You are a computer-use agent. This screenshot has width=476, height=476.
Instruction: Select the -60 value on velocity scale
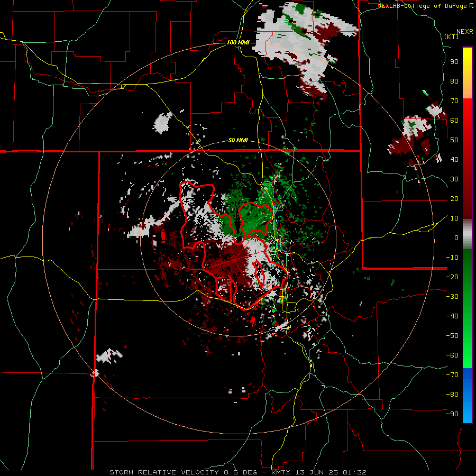tap(452, 355)
